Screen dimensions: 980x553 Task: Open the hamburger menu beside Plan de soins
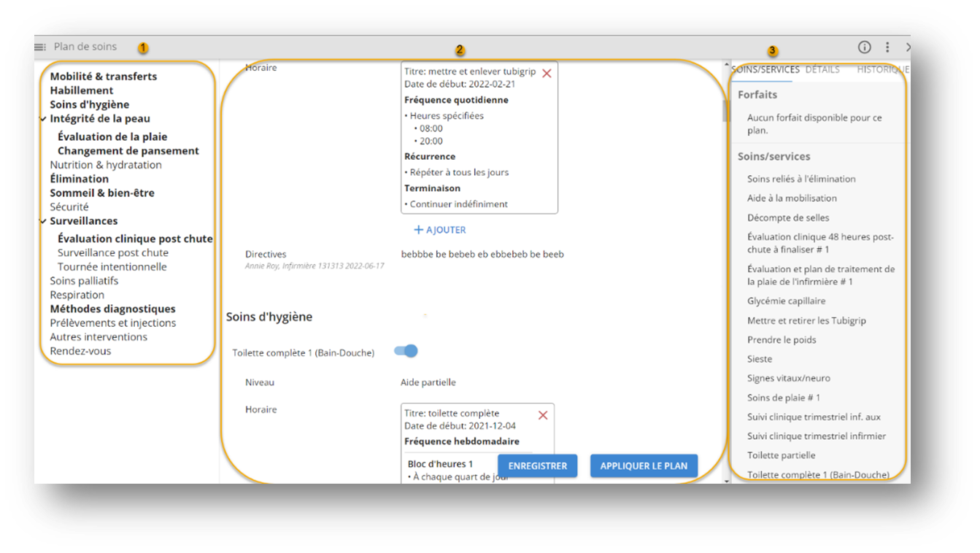coord(40,47)
